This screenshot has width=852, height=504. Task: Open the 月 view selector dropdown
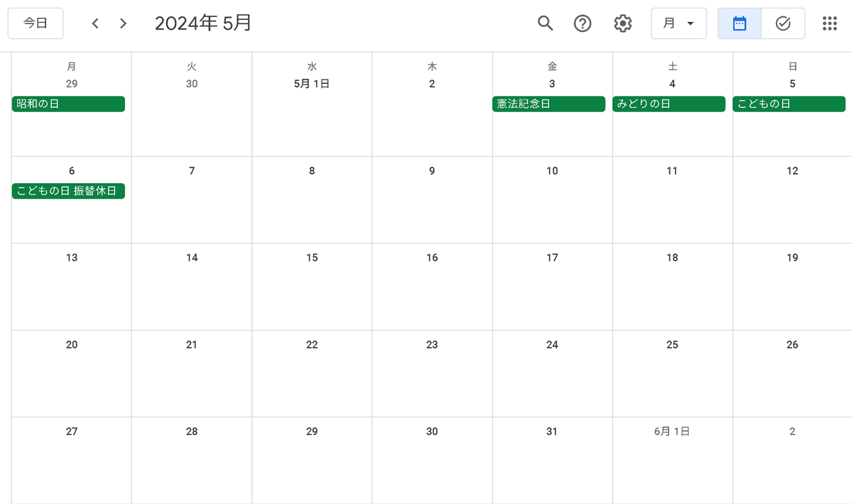(679, 23)
